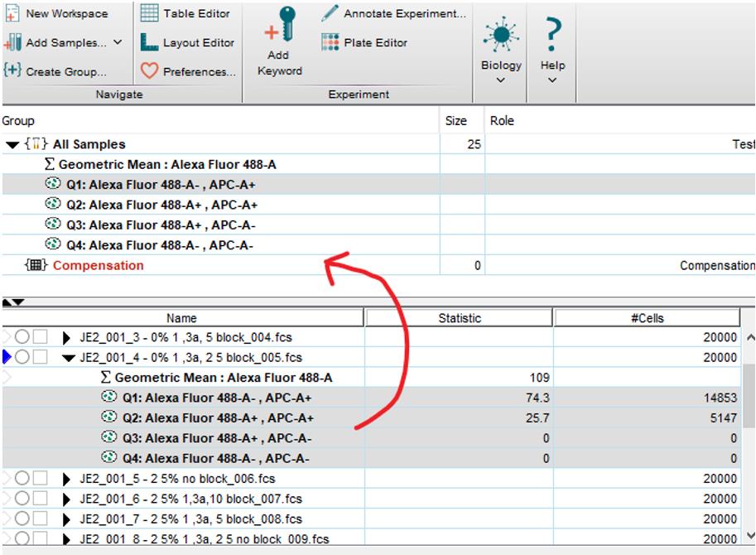This screenshot has height=555, width=756.
Task: Click the Biology virus icon
Action: (501, 35)
